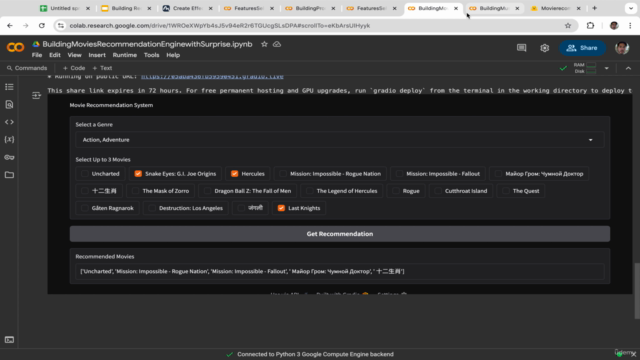Check The Mask of Zorro
The image size is (640, 360).
[x=136, y=191]
